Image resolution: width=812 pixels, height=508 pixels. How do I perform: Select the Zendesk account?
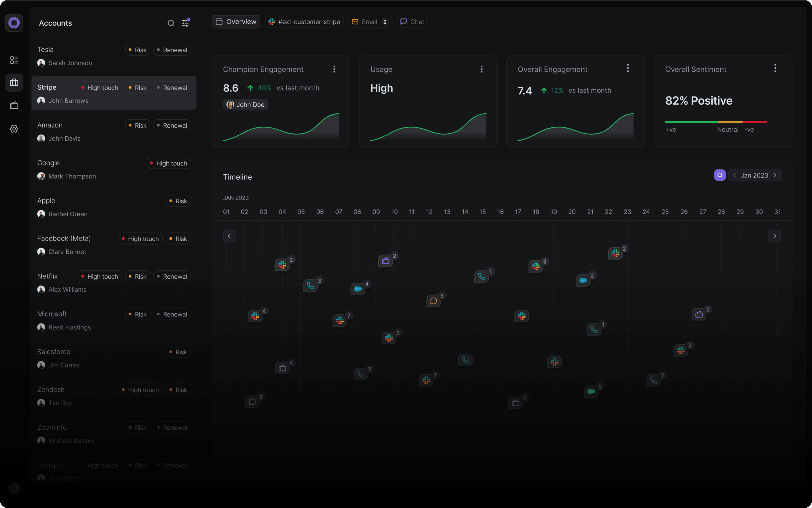point(114,396)
